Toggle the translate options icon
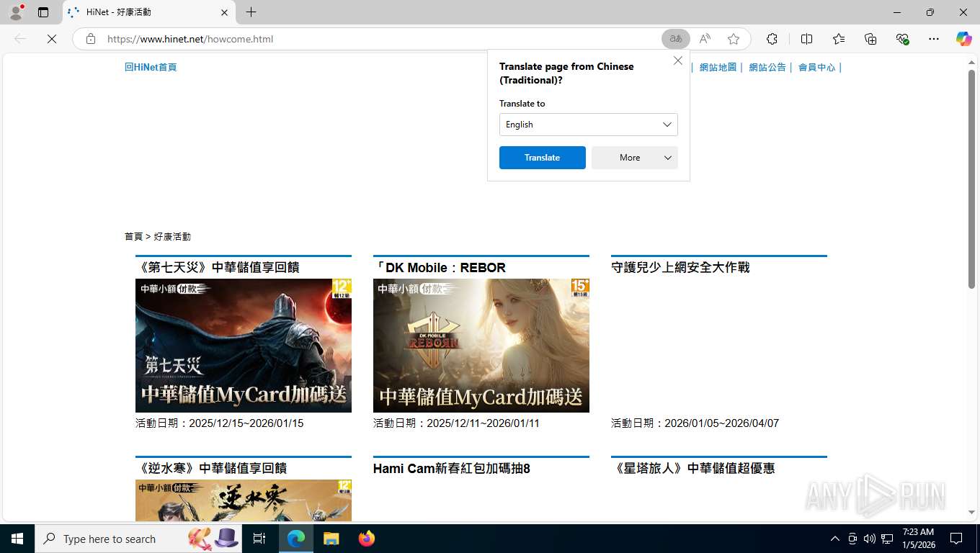The width and height of the screenshot is (980, 553). (x=676, y=39)
